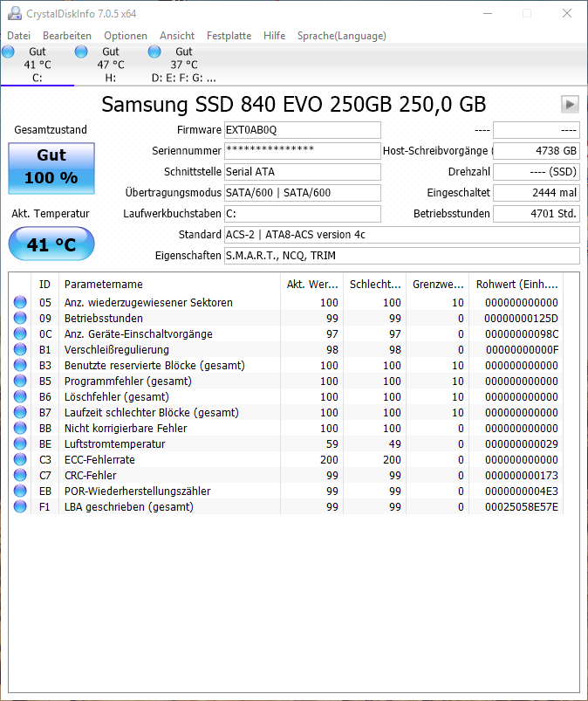Image resolution: width=588 pixels, height=701 pixels.
Task: Click status orb for Laufzeit schlechter Blöcke
Action: coord(20,412)
